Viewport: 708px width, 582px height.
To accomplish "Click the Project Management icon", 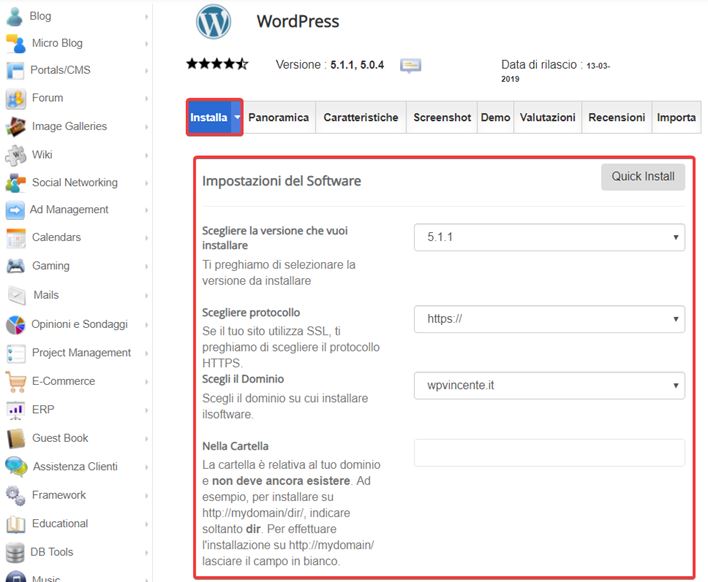I will pos(16,354).
